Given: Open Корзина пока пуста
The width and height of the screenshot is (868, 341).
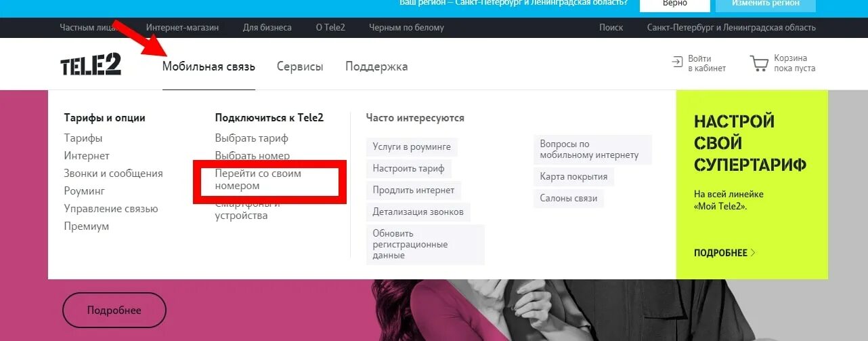Looking at the screenshot, I should (x=795, y=64).
